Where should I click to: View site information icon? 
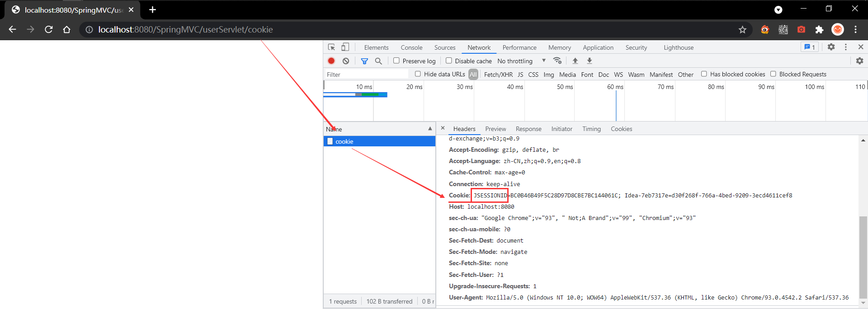[x=89, y=29]
